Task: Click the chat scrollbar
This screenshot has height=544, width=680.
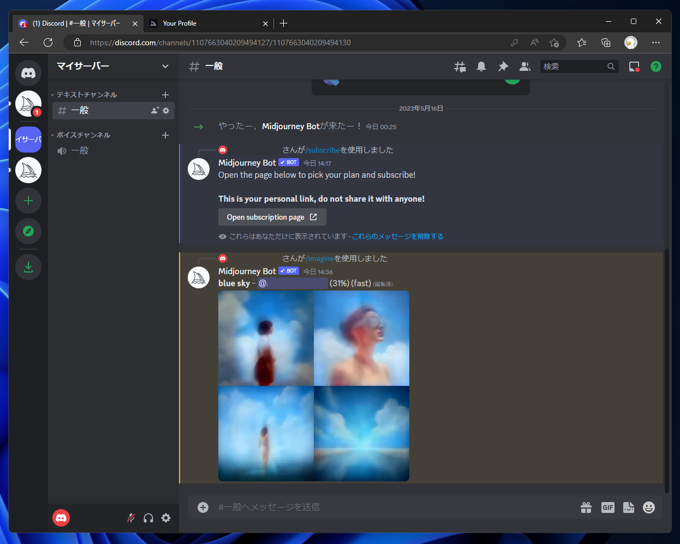Action: [x=666, y=369]
